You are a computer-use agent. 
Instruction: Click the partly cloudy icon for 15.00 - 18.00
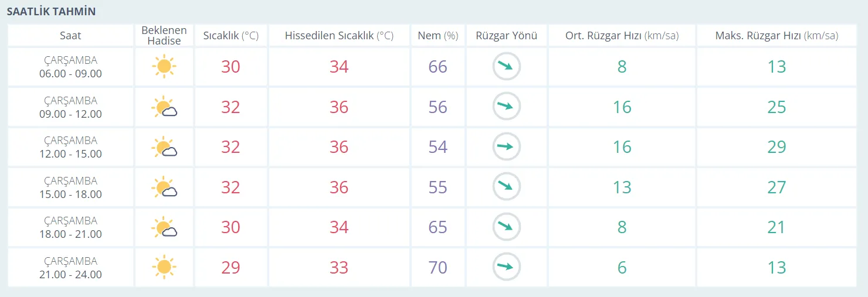164,187
